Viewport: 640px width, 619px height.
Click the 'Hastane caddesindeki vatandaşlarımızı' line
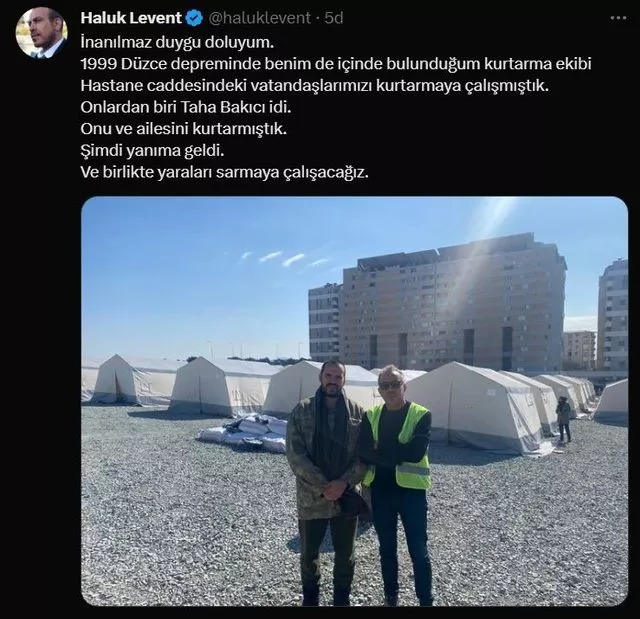click(x=315, y=86)
